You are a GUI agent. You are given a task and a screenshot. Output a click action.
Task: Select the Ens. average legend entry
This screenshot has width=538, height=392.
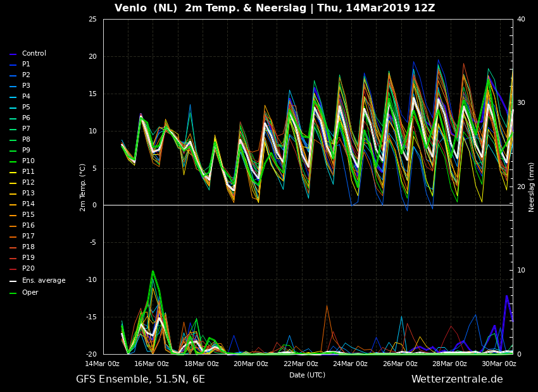[x=43, y=281]
